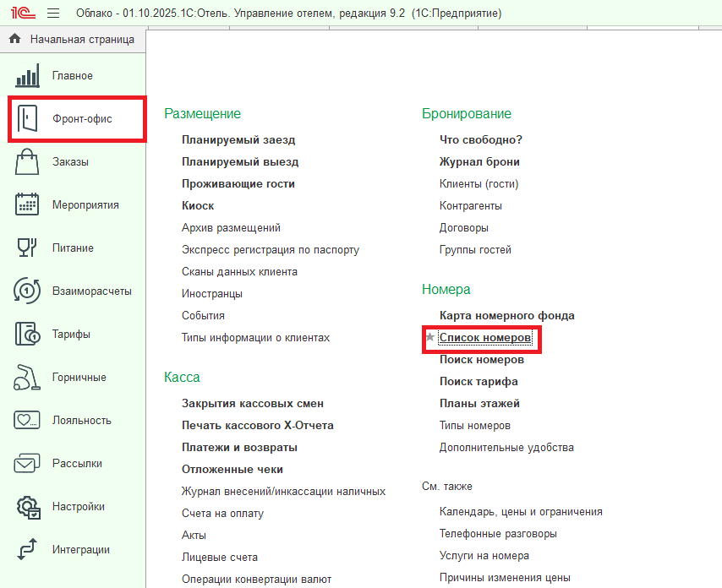Viewport: 722px width, 588px height.
Task: Open Планируемый заезд link
Action: coord(238,139)
